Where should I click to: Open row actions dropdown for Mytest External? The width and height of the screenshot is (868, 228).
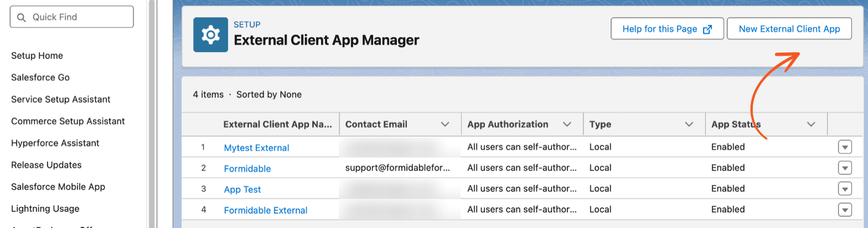(844, 147)
